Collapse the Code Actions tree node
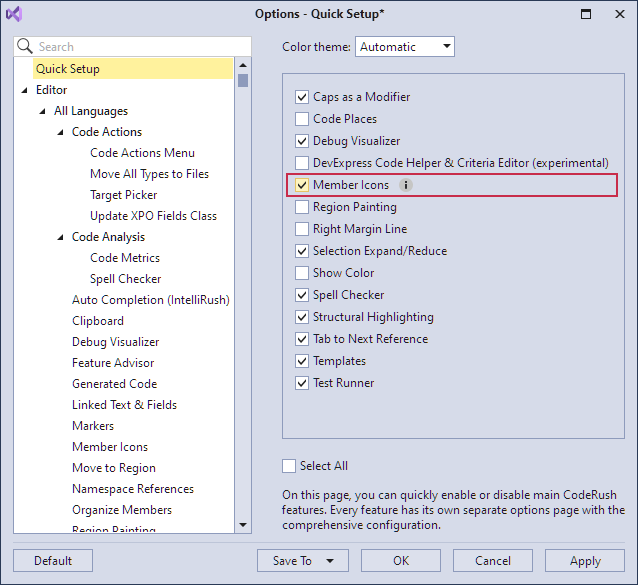The image size is (638, 585). tap(60, 132)
